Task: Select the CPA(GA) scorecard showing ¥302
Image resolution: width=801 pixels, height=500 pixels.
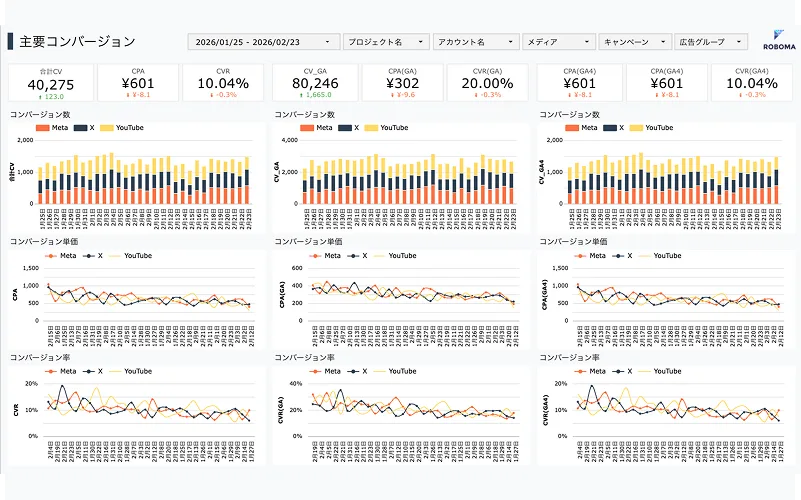Action: pyautogui.click(x=403, y=83)
